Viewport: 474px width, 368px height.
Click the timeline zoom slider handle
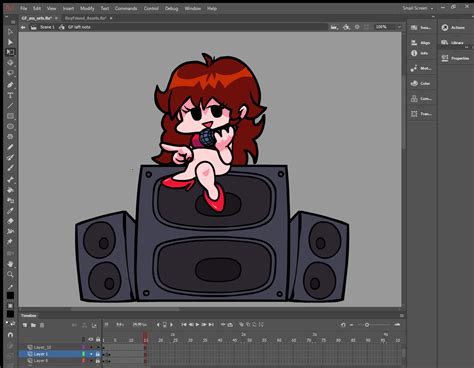367,325
